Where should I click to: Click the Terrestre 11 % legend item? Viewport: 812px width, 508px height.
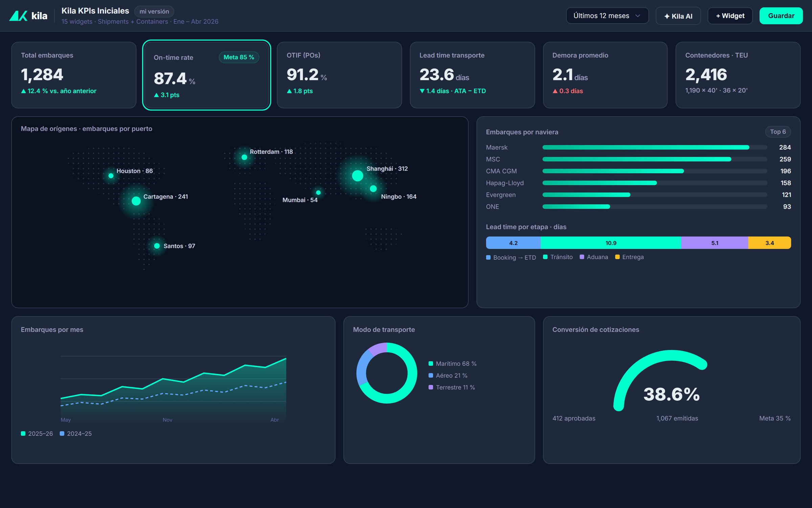point(452,387)
